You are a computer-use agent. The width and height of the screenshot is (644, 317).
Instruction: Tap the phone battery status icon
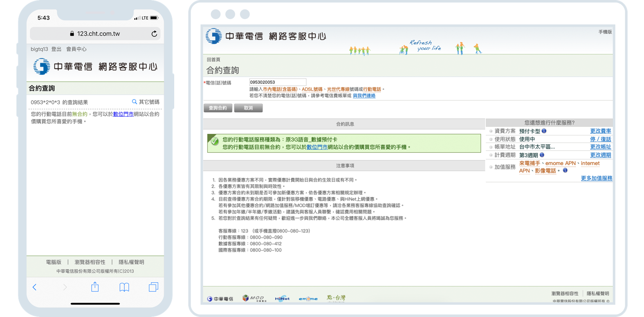coord(154,18)
